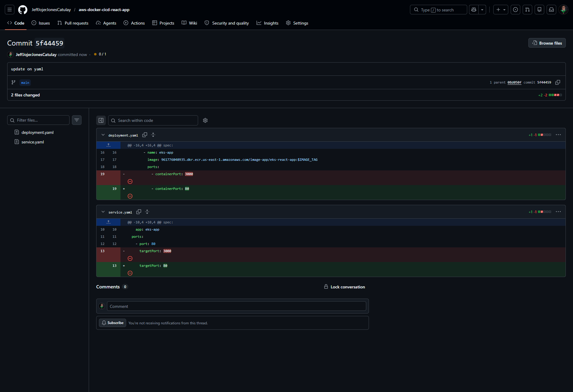Expand up above service.yaml hunk
This screenshot has height=392, width=573.
point(108,222)
